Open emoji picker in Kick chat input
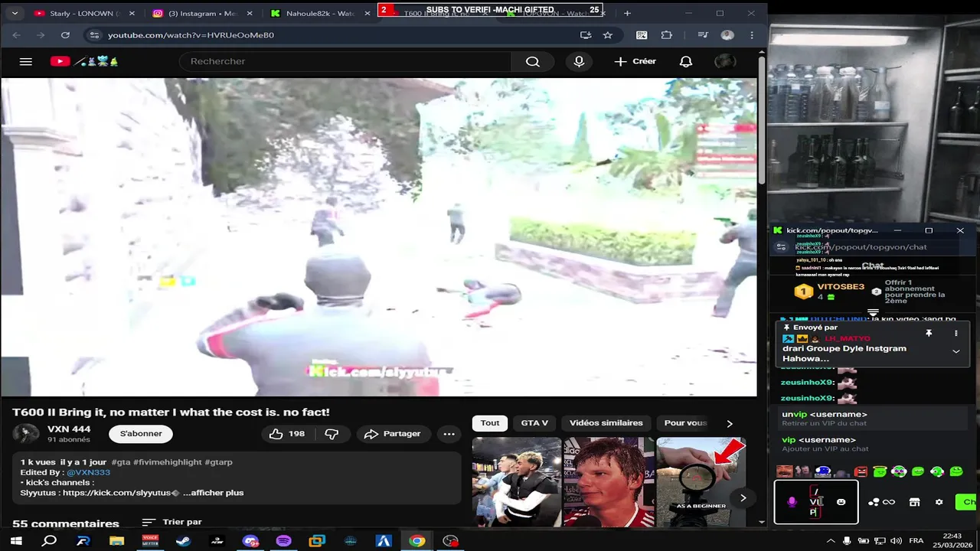Image resolution: width=980 pixels, height=551 pixels. (x=841, y=502)
